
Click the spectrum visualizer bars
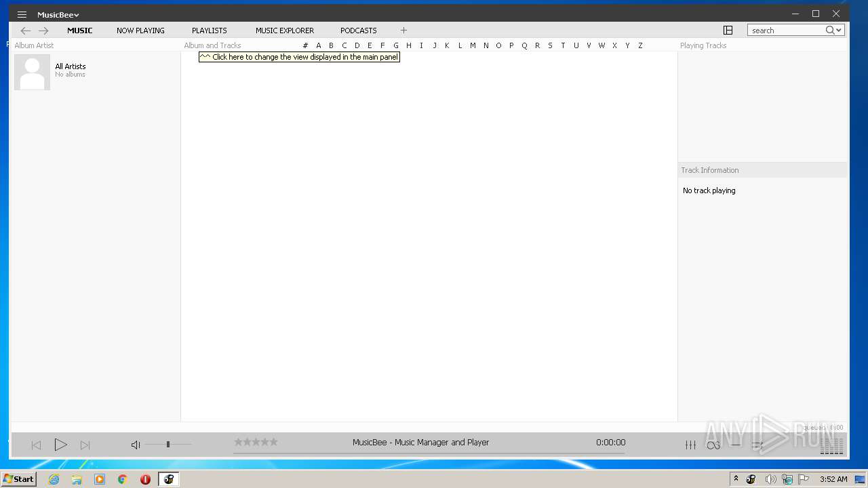[x=832, y=445]
